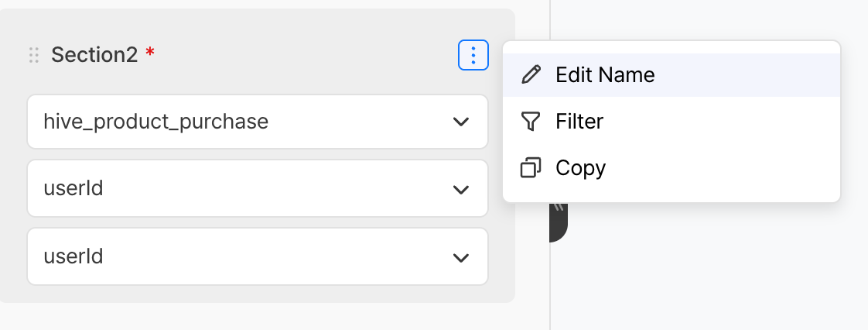Click the chevron on the bottom userId field

[461, 257]
